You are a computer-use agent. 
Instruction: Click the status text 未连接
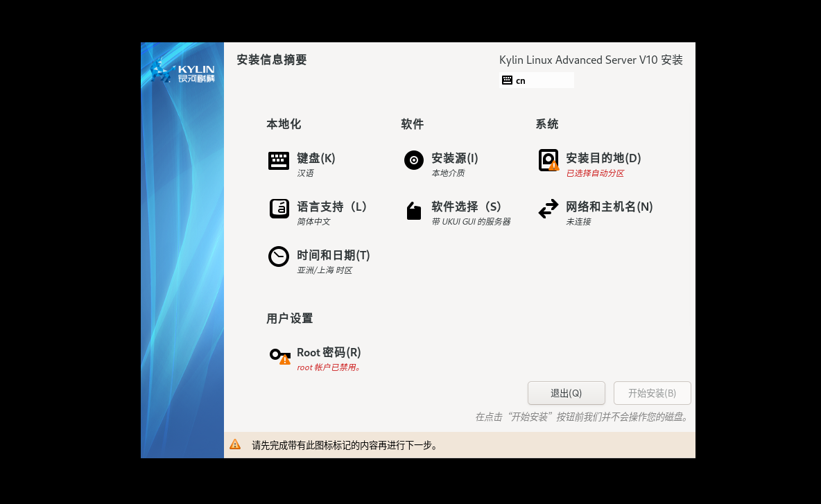coord(578,222)
